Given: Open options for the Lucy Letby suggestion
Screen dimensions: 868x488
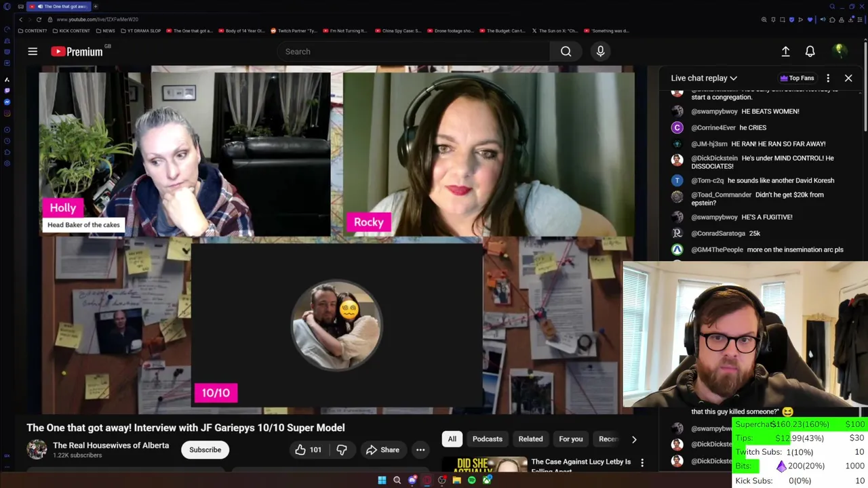Looking at the screenshot, I should [x=642, y=463].
